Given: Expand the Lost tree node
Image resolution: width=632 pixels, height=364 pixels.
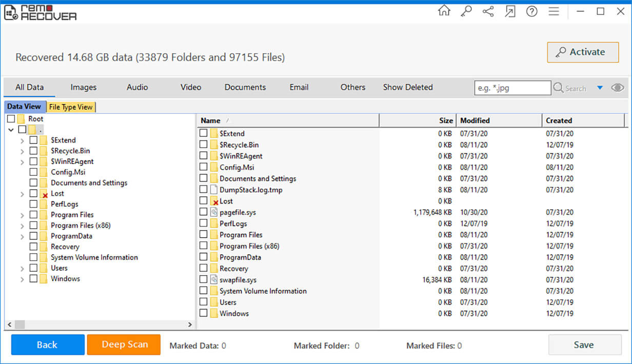Looking at the screenshot, I should 22,194.
